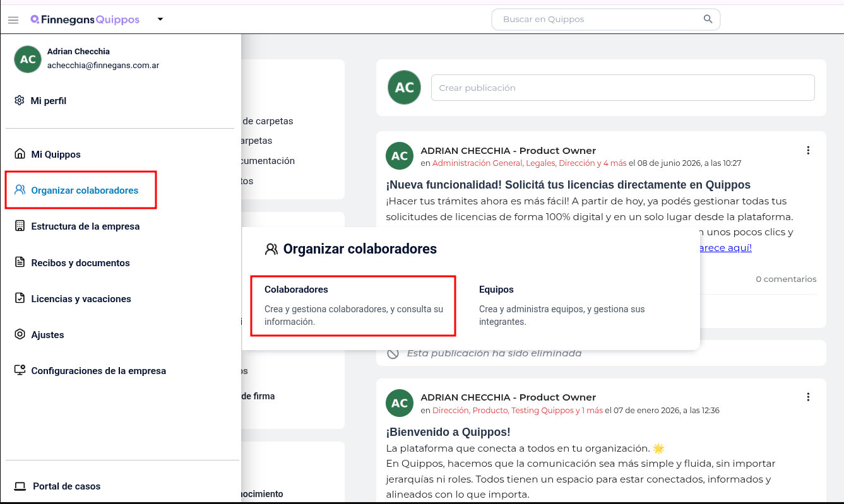Expand the dropdown arrow beside Finnegans Quippos
This screenshot has width=844, height=504.
point(160,20)
